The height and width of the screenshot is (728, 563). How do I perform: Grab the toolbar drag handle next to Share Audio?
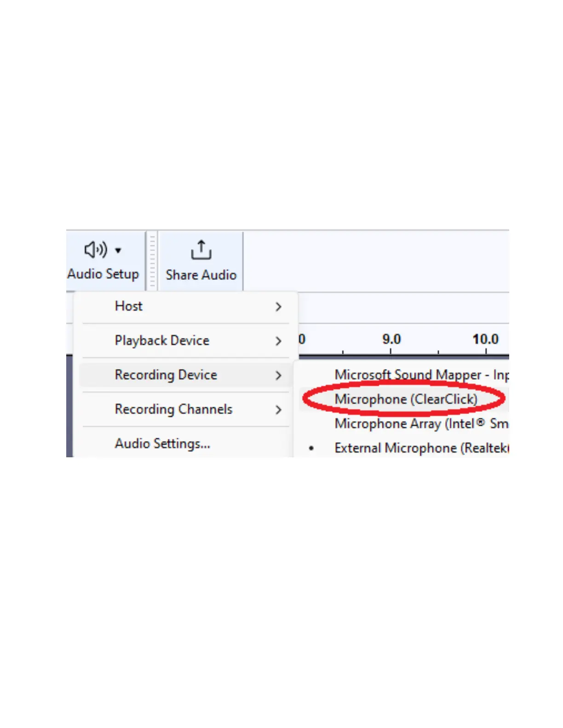pyautogui.click(x=152, y=261)
